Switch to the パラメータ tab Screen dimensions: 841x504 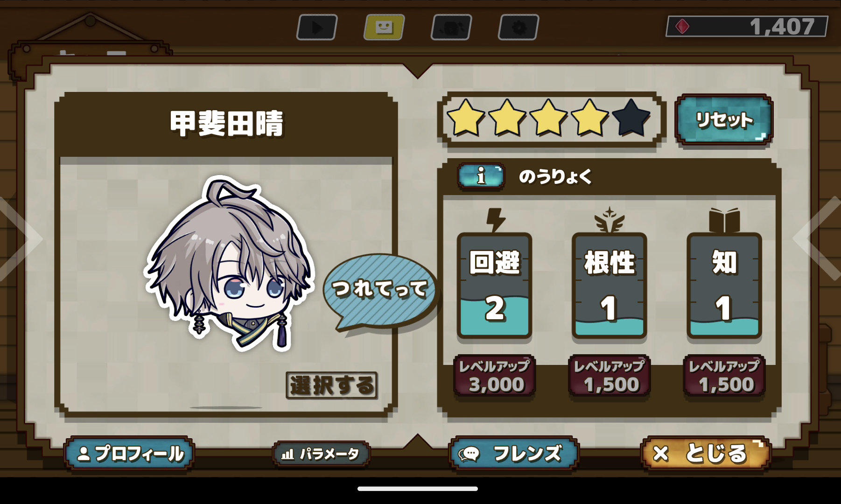point(321,454)
